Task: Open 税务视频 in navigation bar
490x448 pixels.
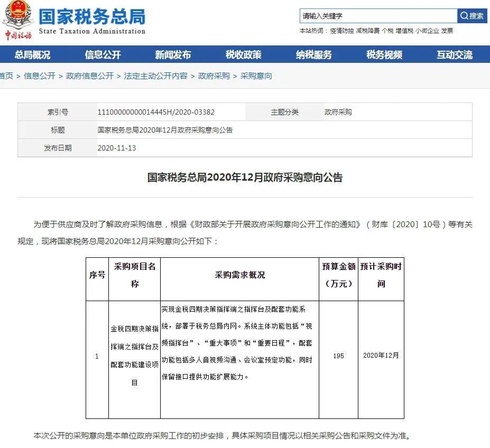Action: (x=384, y=54)
